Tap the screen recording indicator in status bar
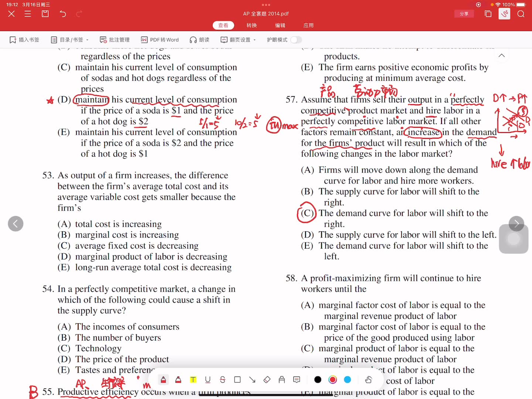Image resolution: width=532 pixels, height=399 pixels. tap(479, 5)
